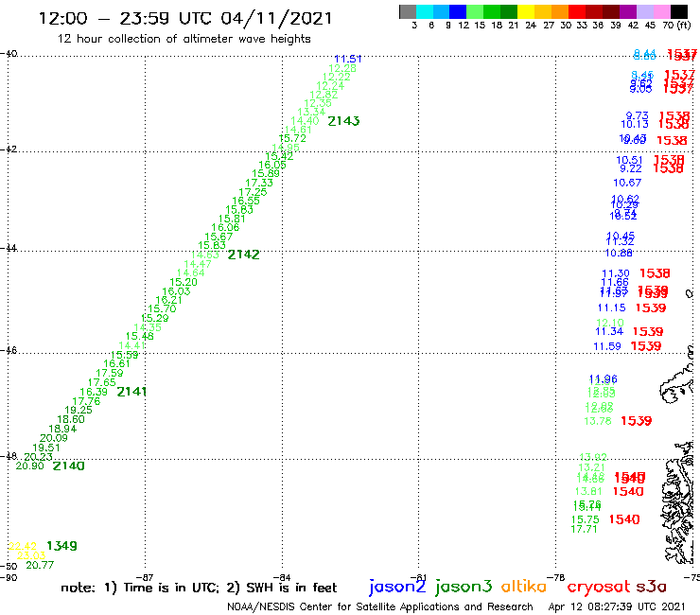Click the -84 longitude axis label
The width and height of the screenshot is (700, 615).
282,577
